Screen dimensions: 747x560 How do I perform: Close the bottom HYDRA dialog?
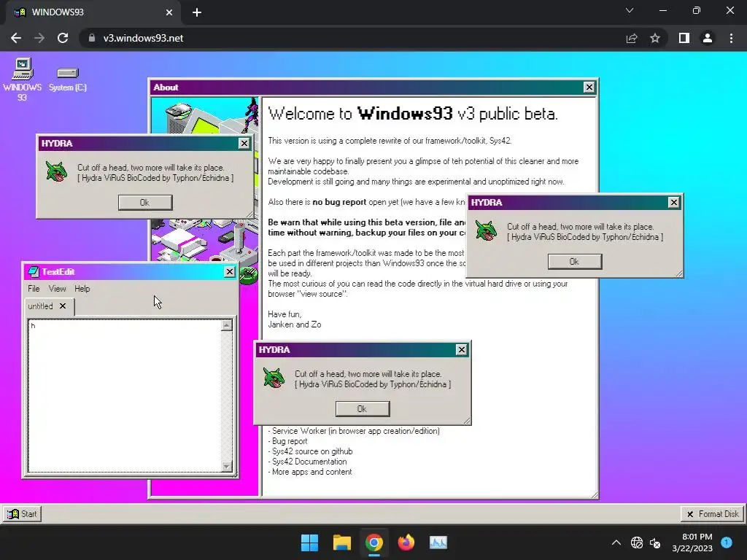click(461, 349)
